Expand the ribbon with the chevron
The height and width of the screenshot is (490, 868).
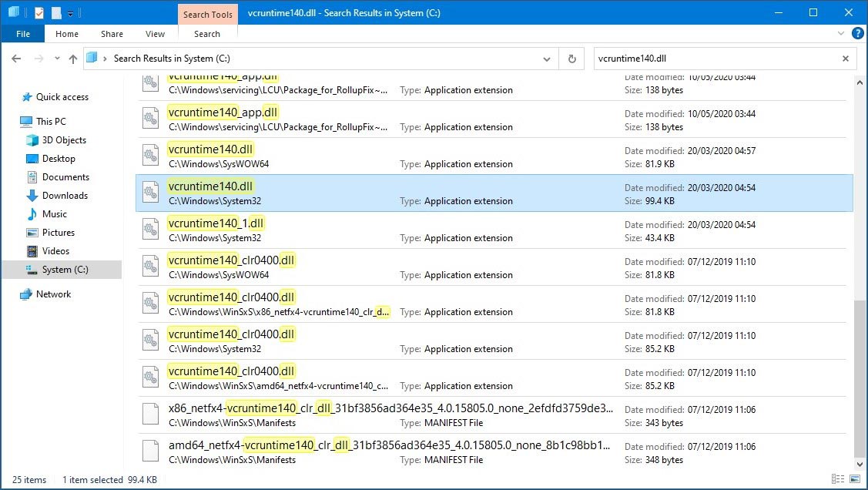click(x=841, y=33)
